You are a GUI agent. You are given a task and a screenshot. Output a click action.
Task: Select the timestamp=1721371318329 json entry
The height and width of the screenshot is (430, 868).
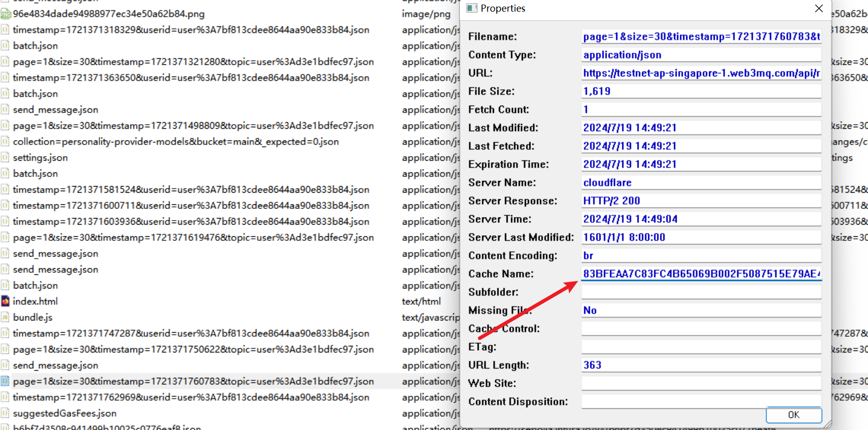(x=191, y=30)
